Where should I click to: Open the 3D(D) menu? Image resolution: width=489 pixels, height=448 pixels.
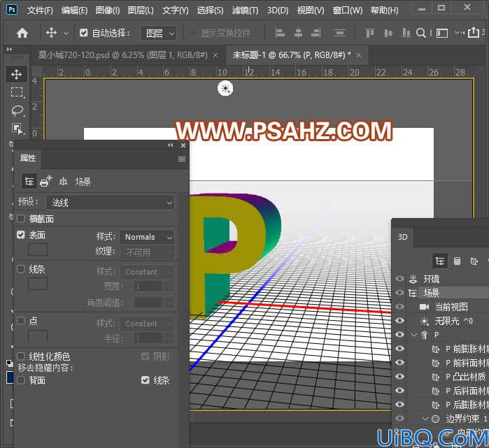click(278, 10)
